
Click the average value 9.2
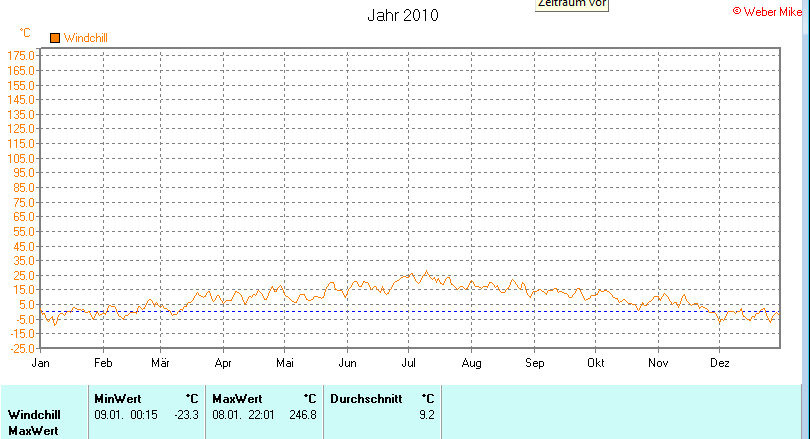[x=427, y=415]
